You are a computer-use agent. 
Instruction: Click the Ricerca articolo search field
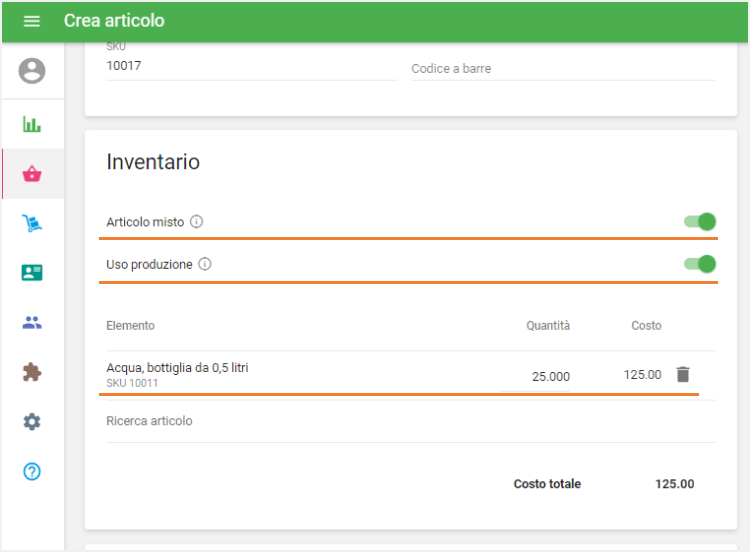click(x=410, y=421)
